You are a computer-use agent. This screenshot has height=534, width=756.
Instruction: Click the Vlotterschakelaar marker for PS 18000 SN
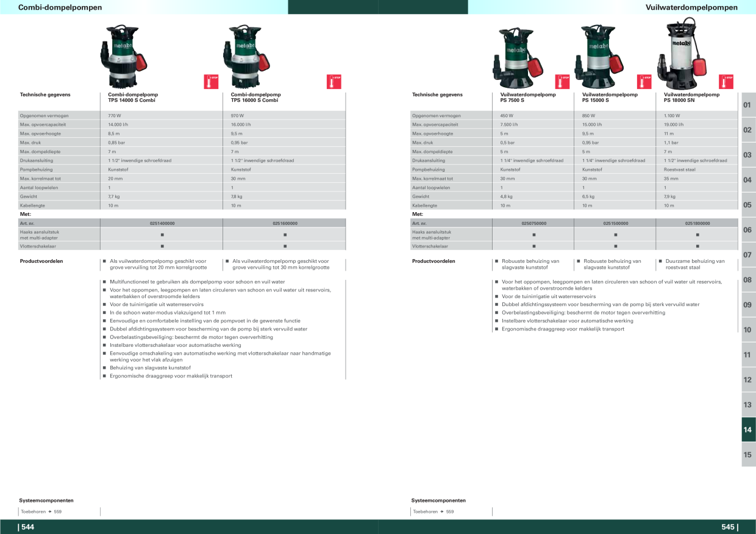tap(697, 246)
